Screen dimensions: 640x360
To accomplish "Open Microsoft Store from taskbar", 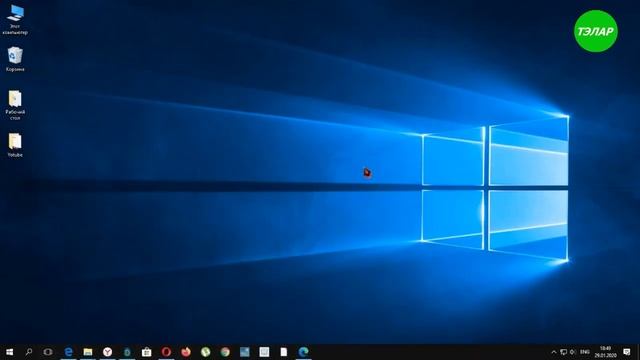I will 147,352.
